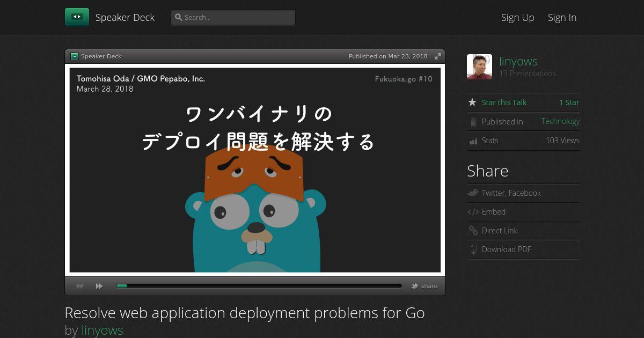Click the Share section heading

point(487,171)
